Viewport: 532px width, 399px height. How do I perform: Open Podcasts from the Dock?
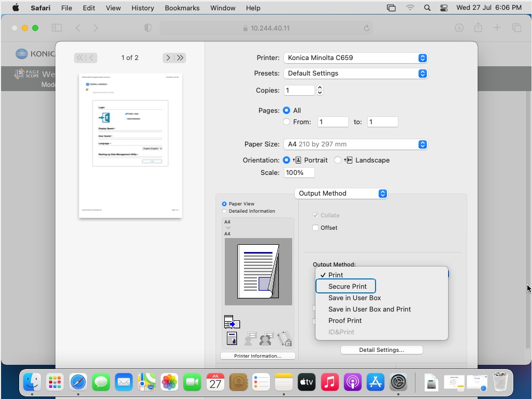[x=352, y=382]
